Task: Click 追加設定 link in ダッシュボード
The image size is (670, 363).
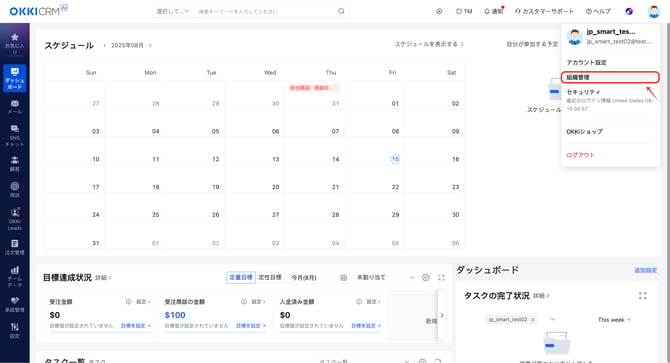Action: point(646,270)
